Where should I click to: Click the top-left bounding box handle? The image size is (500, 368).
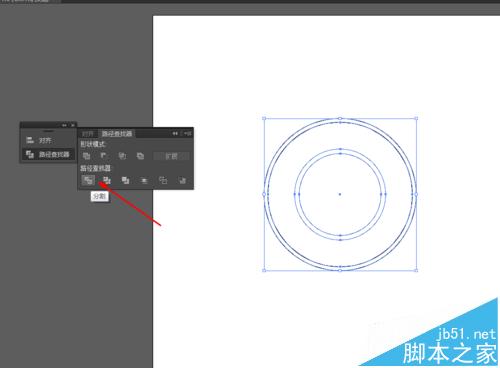pyautogui.click(x=264, y=118)
